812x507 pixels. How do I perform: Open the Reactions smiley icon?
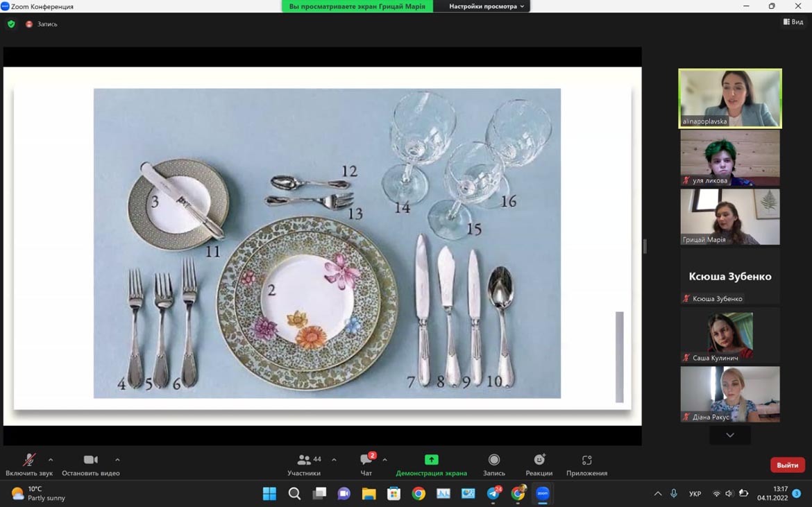(x=539, y=459)
